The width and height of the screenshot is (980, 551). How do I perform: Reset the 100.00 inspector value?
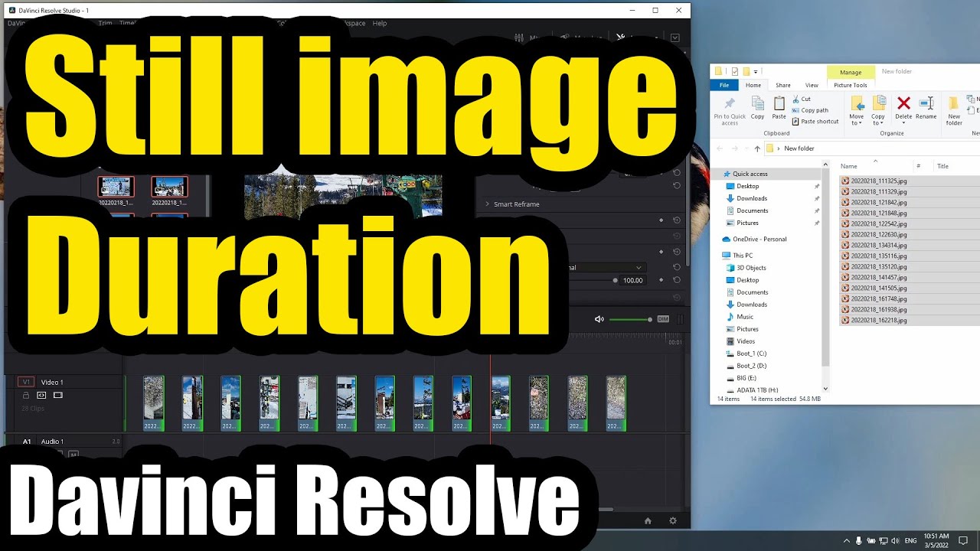coord(677,281)
